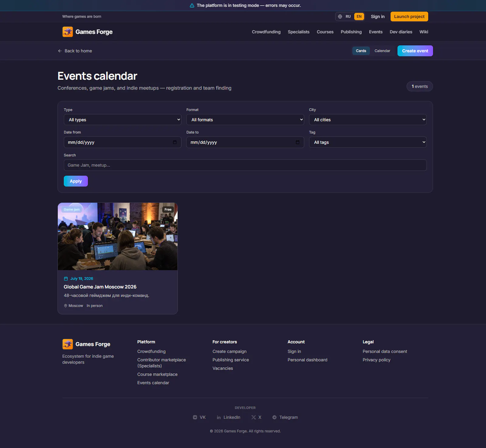
Task: Click the Free badge on event card
Action: tap(168, 210)
